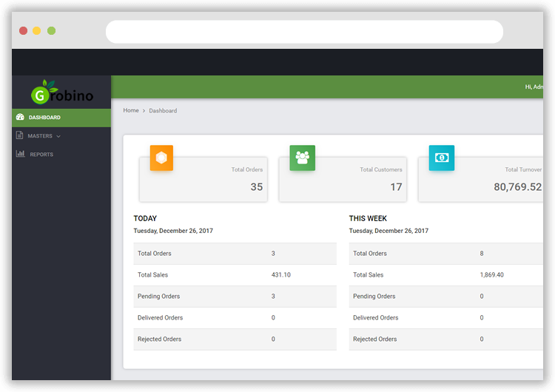Click the date under TODAY heading

[173, 231]
